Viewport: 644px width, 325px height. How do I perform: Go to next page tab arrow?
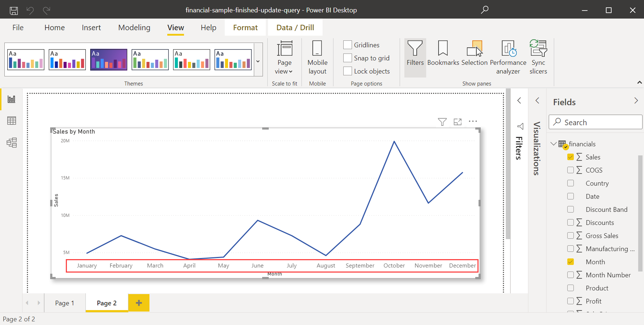[39, 303]
